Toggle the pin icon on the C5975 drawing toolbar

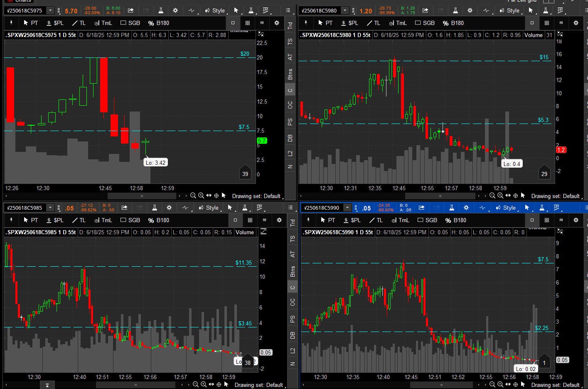coord(11,23)
